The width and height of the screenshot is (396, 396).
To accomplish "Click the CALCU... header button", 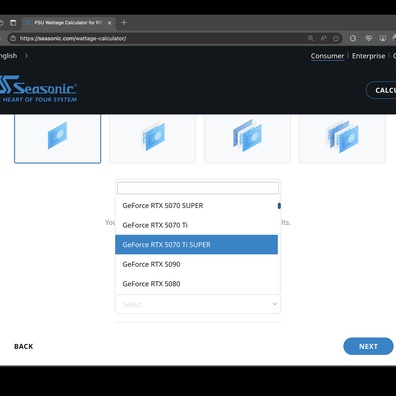I will (x=381, y=90).
